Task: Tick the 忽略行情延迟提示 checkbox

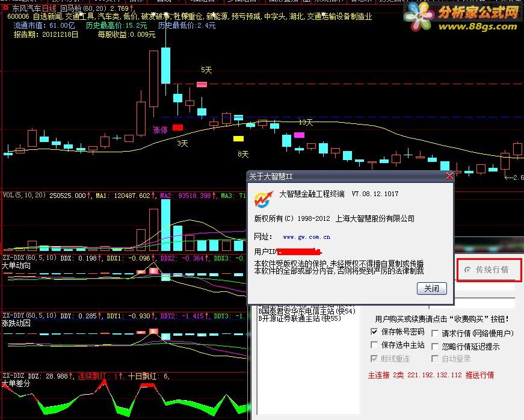Action: [435, 347]
